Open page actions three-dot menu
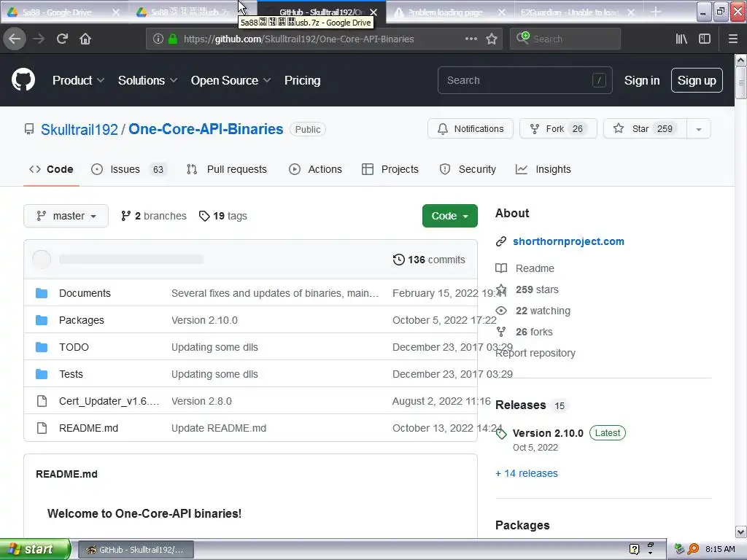This screenshot has width=747, height=560. [x=471, y=39]
